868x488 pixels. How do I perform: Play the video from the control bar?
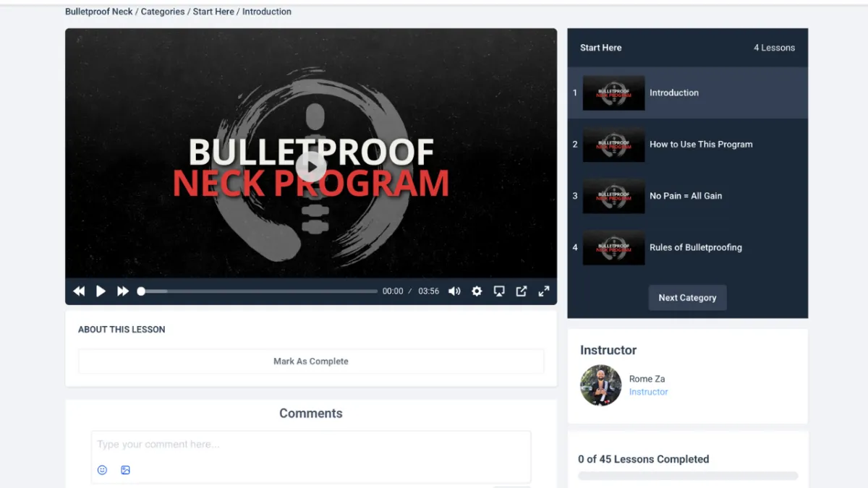tap(101, 291)
